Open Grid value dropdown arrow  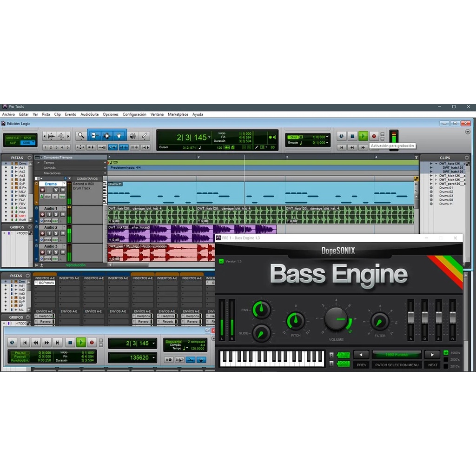pos(327,137)
